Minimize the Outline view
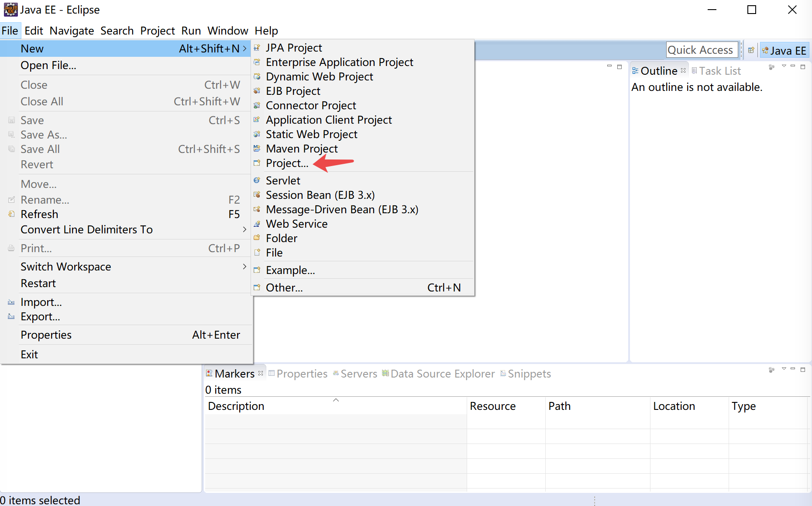Image resolution: width=812 pixels, height=506 pixels. pyautogui.click(x=793, y=66)
